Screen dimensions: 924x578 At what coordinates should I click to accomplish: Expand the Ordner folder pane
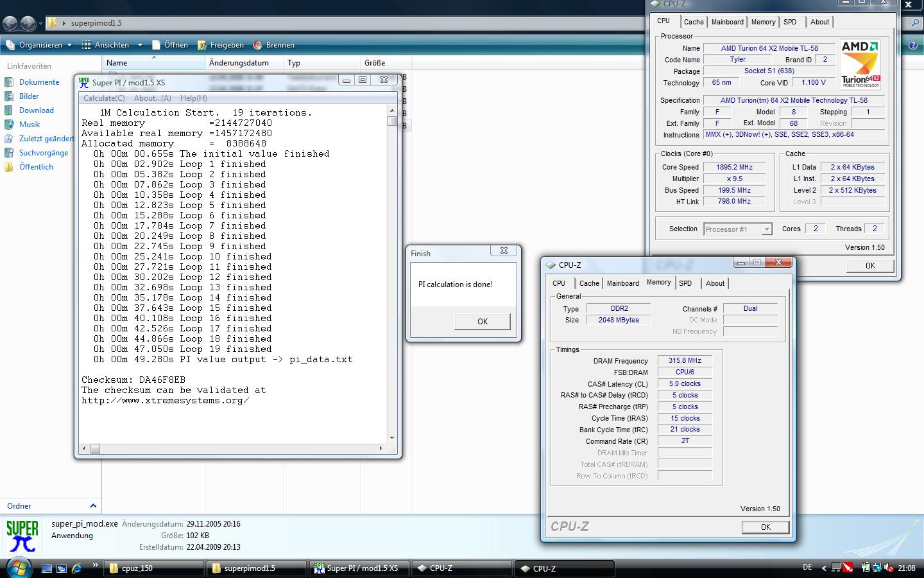(x=93, y=506)
